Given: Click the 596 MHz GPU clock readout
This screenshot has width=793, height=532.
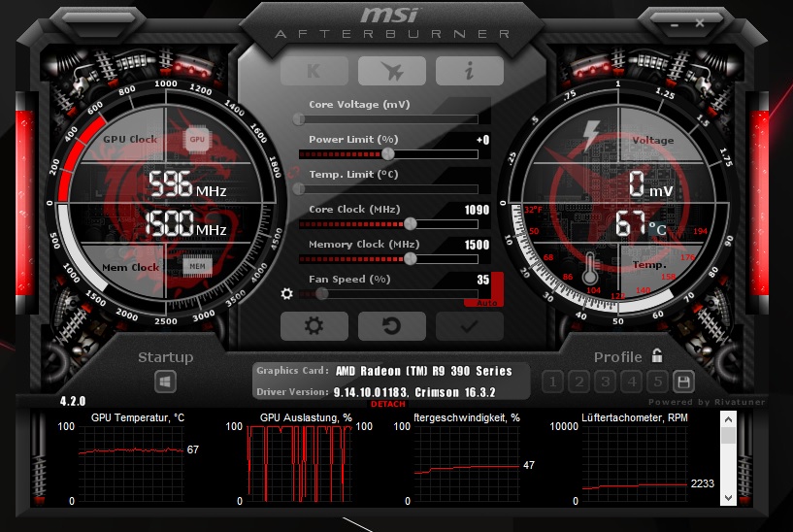Looking at the screenshot, I should click(187, 183).
